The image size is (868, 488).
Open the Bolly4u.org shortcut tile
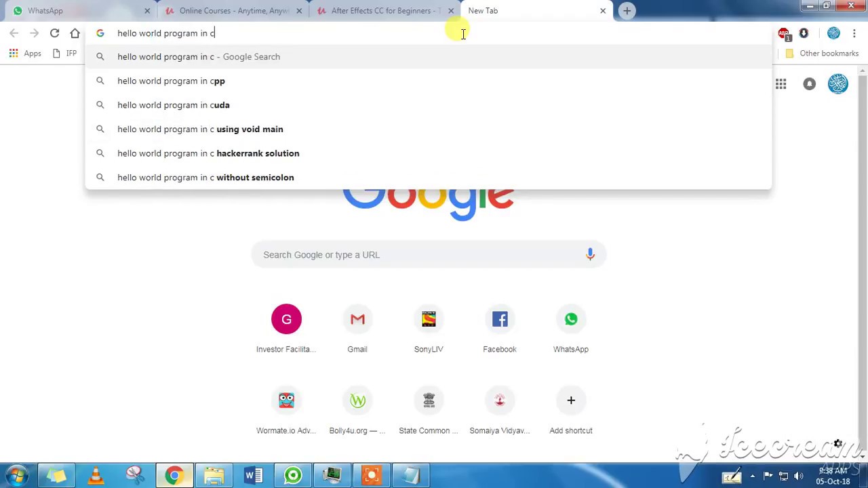click(357, 410)
